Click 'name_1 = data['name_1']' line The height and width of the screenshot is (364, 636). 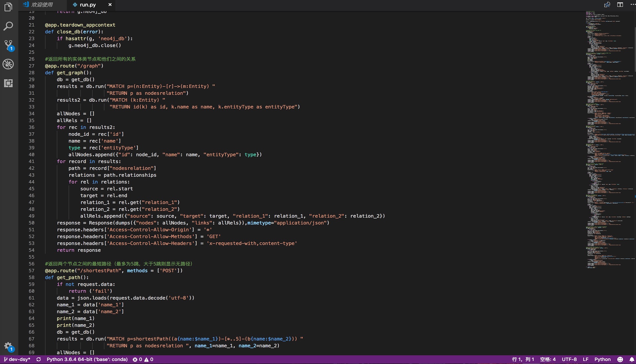click(90, 305)
